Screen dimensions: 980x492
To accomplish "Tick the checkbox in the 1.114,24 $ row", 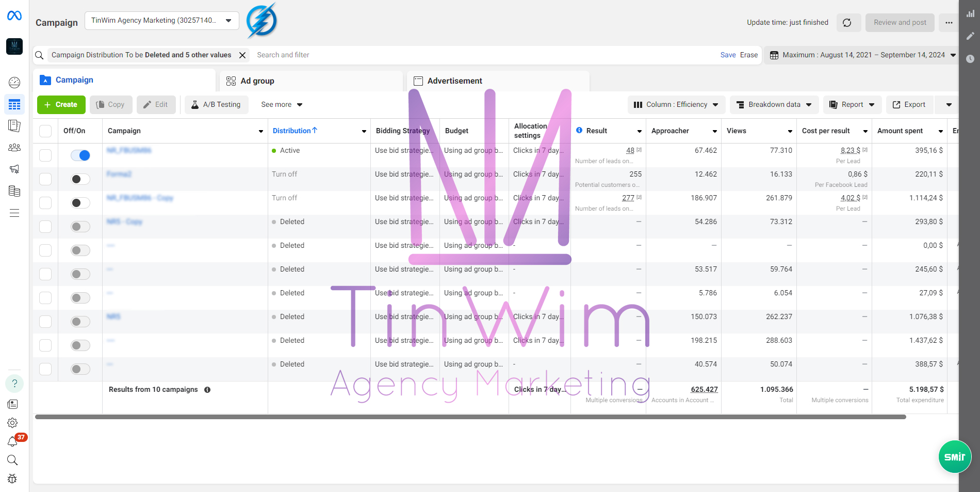I will click(45, 203).
